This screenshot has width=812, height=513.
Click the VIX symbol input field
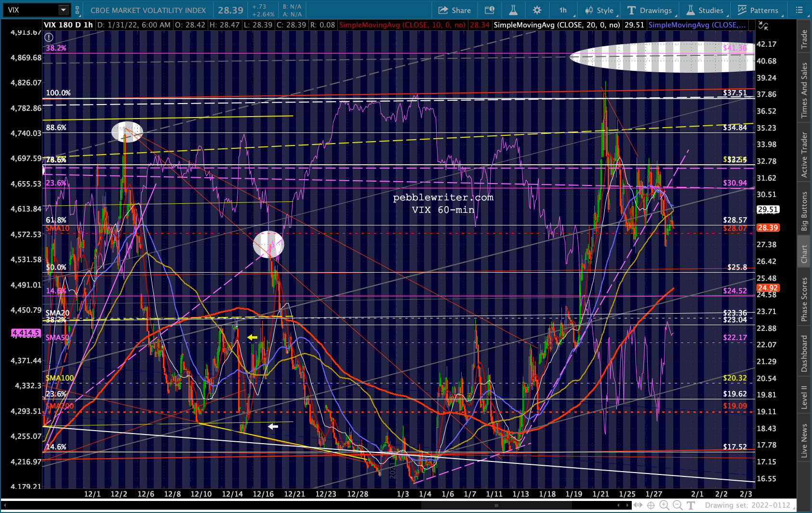pyautogui.click(x=32, y=10)
